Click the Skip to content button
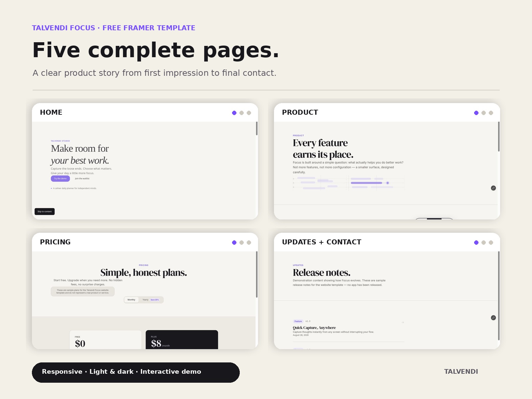This screenshot has width=532, height=399. (45, 211)
